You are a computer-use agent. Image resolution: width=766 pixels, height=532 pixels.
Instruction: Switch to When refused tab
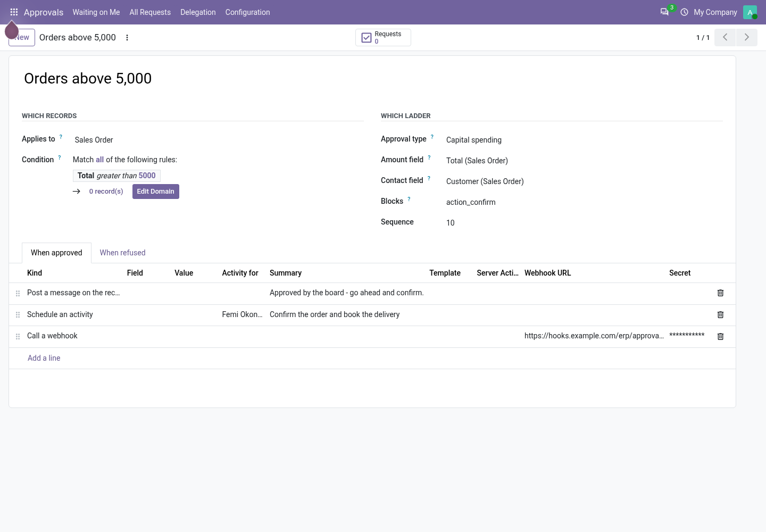pyautogui.click(x=122, y=253)
